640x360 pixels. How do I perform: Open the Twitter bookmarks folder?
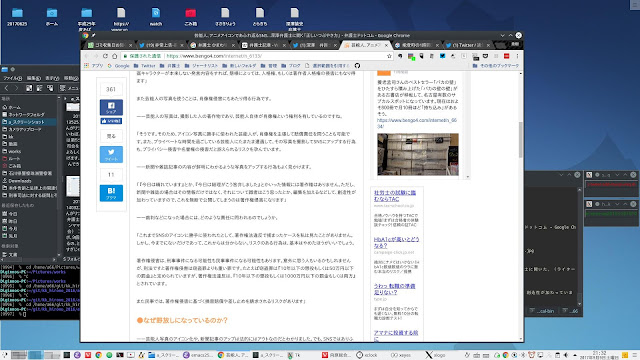pos(145,65)
